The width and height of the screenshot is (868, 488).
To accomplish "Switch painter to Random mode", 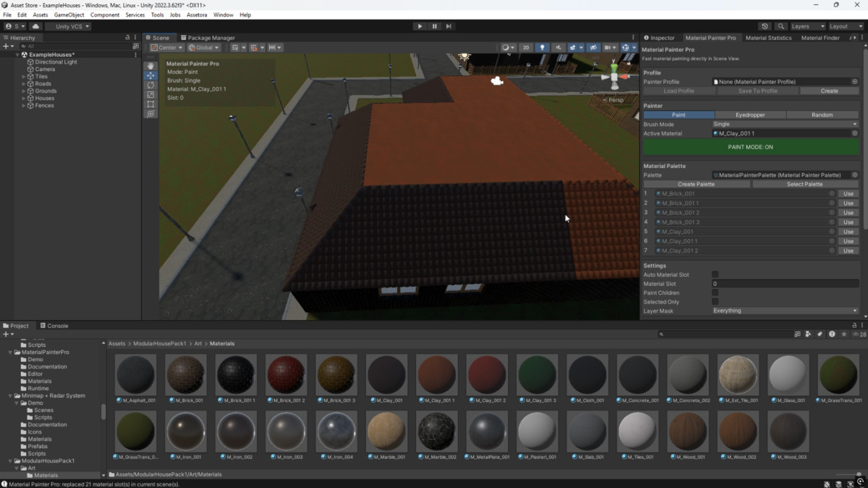I will tap(822, 114).
